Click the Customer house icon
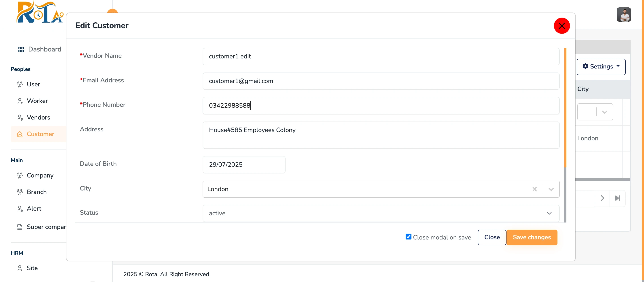Viewport: 644px width, 282px height. 20,134
